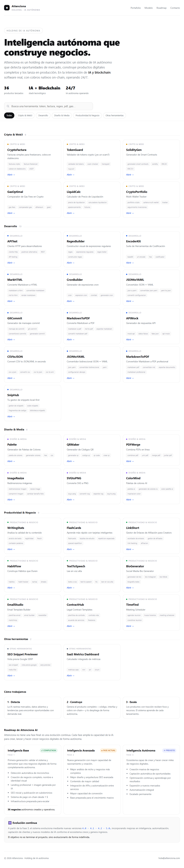Open TextToSpeech via its Abrir link
The height and width of the screenshot is (868, 184).
point(71,588)
